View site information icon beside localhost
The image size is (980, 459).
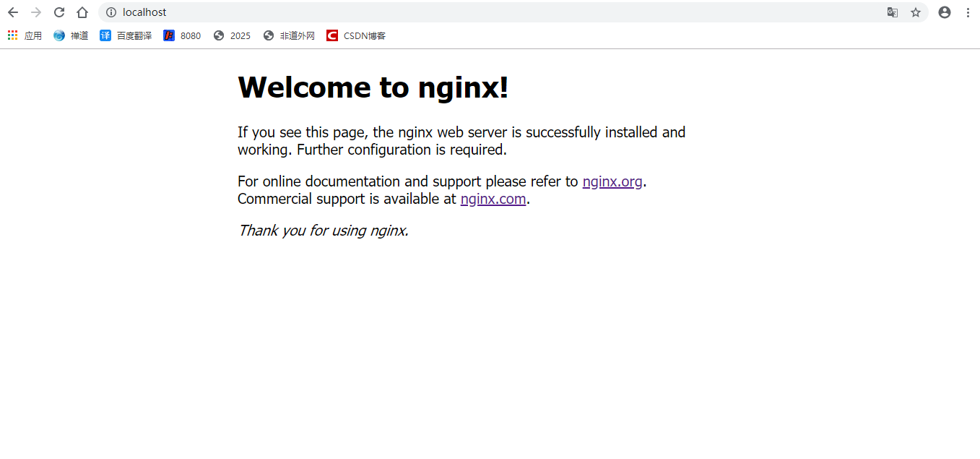111,12
